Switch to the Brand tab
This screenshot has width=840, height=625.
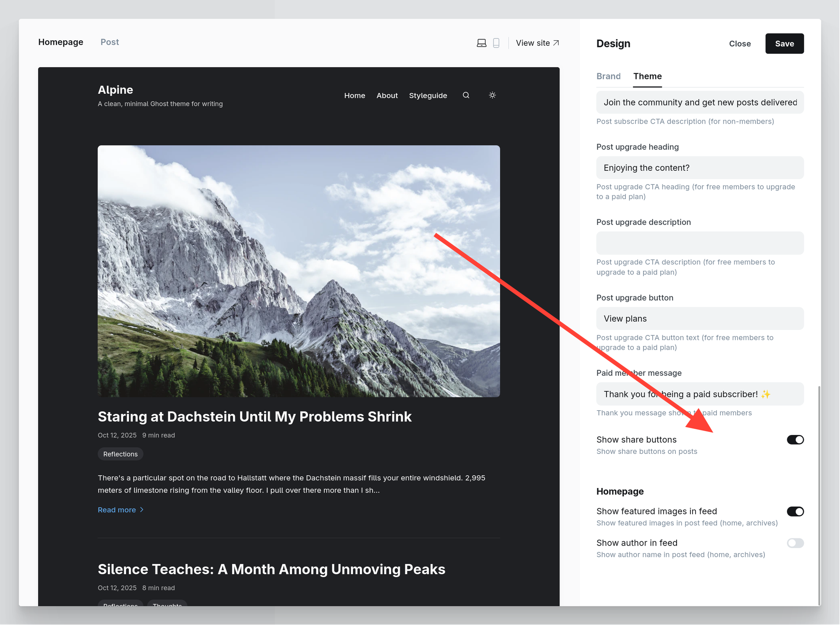(608, 76)
